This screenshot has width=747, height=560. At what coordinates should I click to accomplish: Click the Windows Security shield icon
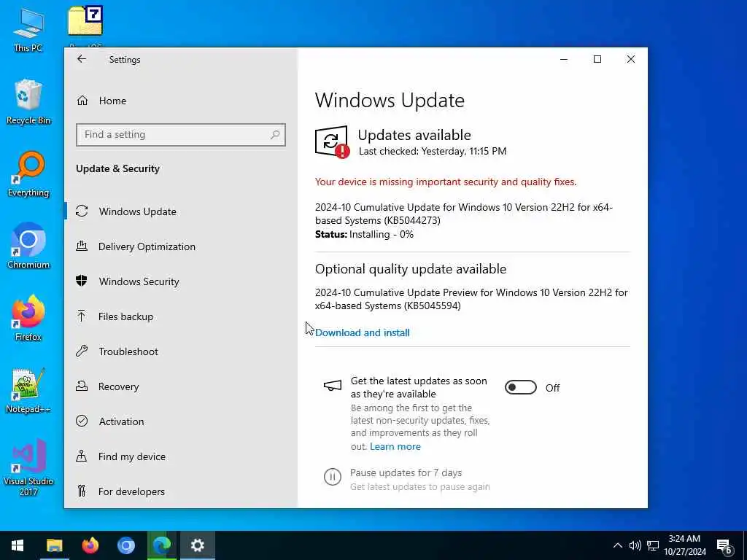coord(82,281)
